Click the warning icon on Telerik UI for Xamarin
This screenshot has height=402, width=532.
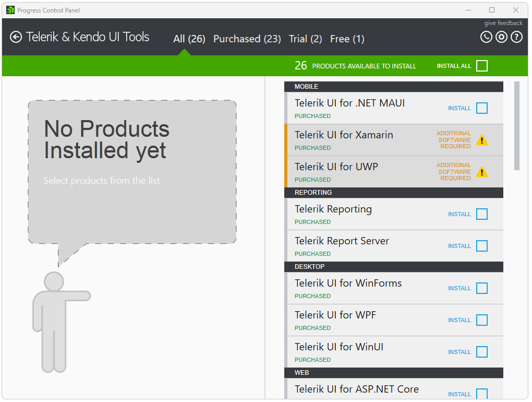pos(482,140)
